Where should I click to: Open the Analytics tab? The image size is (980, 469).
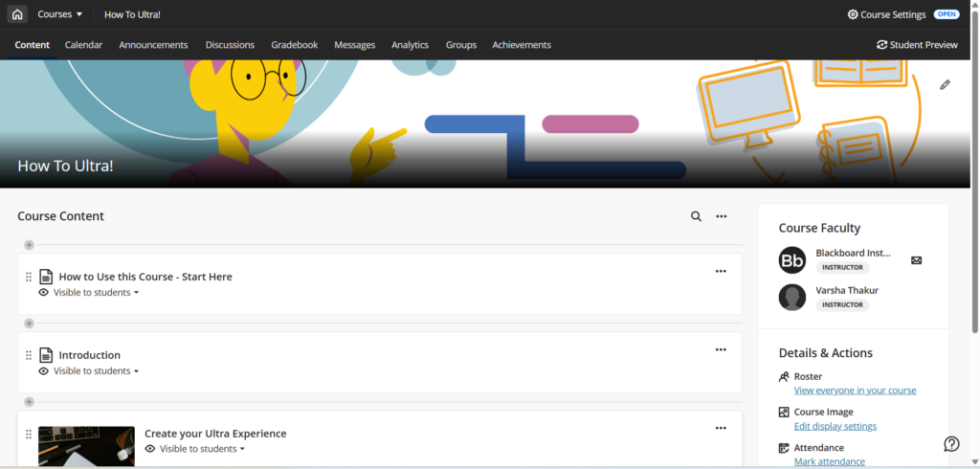pyautogui.click(x=410, y=45)
